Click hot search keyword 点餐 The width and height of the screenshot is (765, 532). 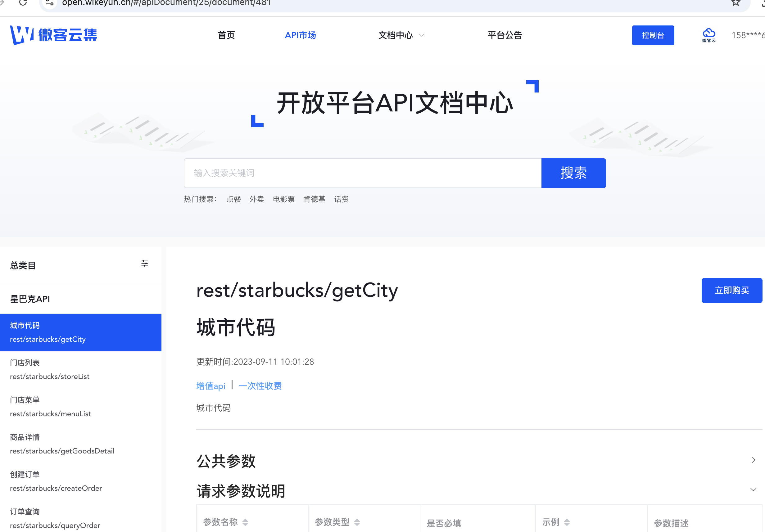[233, 199]
